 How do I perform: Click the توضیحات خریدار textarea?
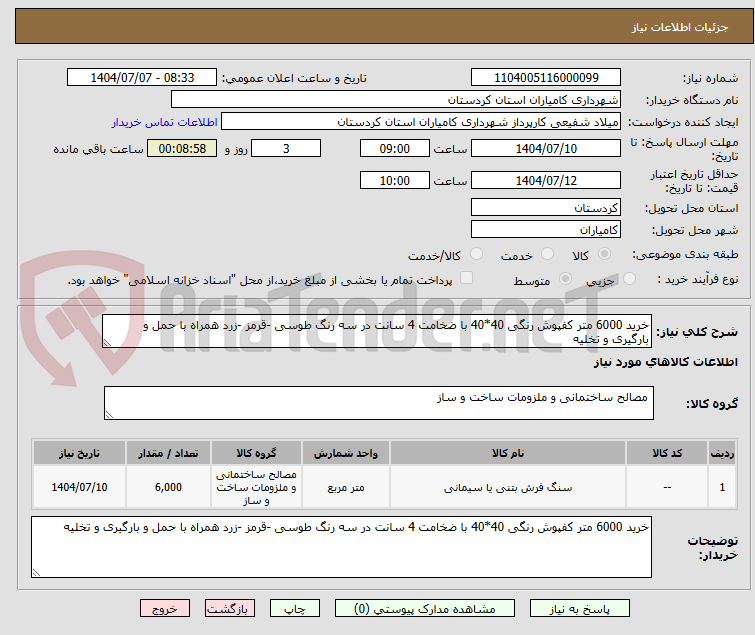[341, 547]
